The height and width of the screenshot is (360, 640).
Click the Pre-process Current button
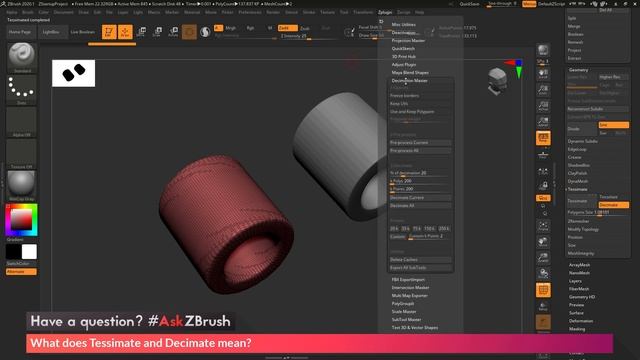pyautogui.click(x=420, y=143)
